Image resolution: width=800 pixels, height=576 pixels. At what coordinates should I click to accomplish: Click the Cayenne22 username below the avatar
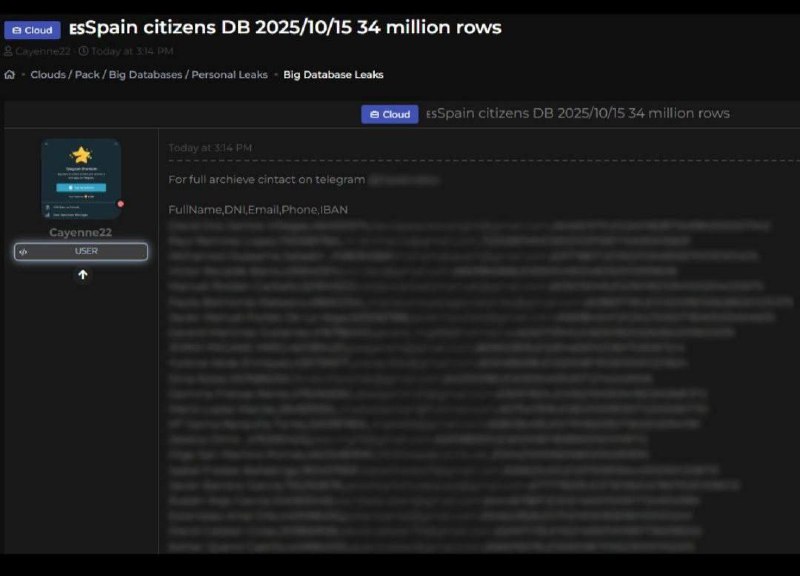coord(81,233)
